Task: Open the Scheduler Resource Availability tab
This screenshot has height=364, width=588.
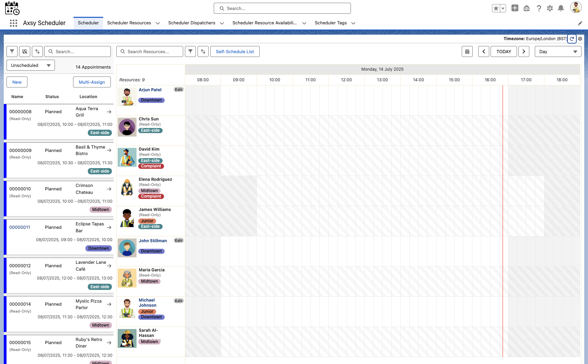Action: 264,23
